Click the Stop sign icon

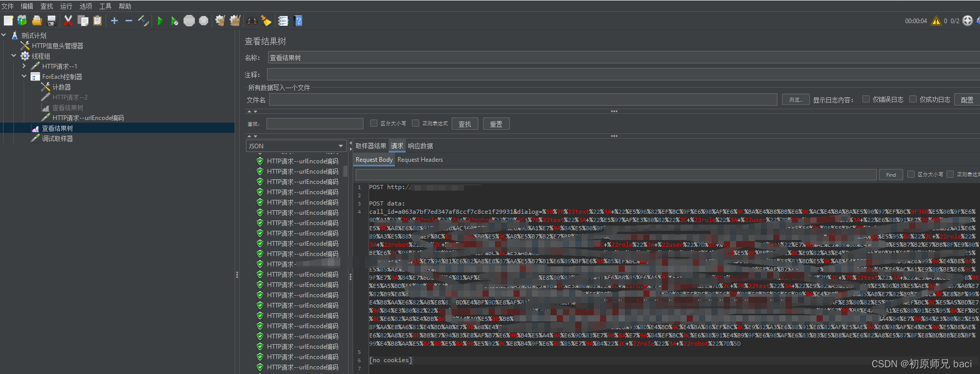tap(189, 21)
